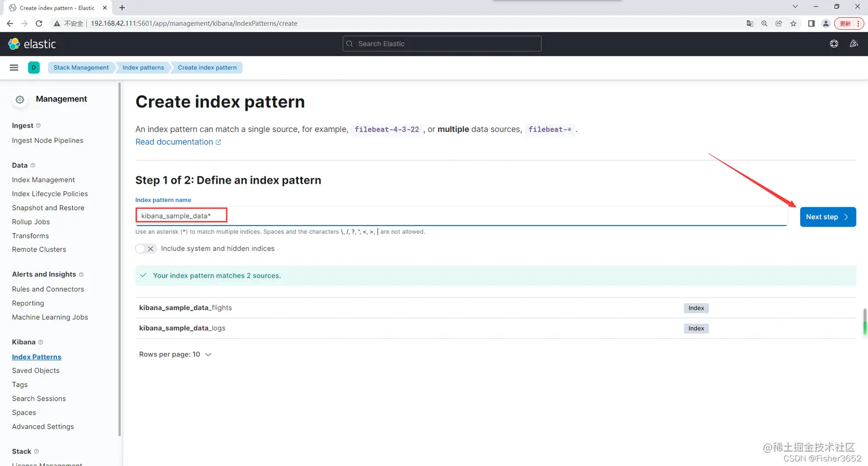Open a new browser tab
This screenshot has height=466, width=868.
click(x=122, y=7)
